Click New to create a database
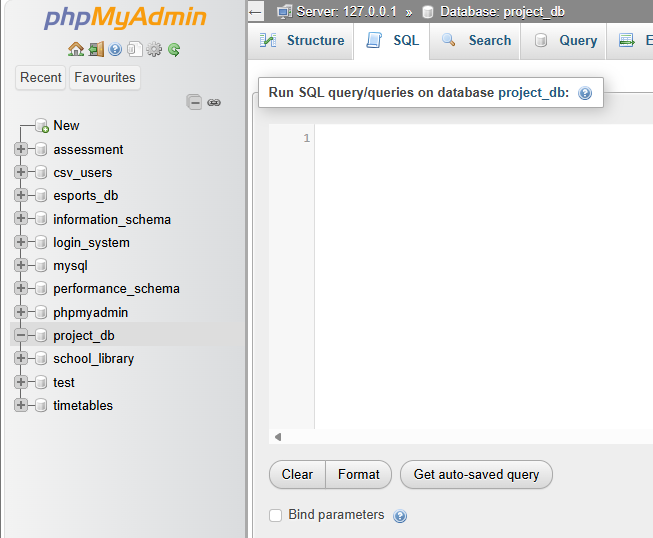The height and width of the screenshot is (538, 653). pyautogui.click(x=66, y=125)
